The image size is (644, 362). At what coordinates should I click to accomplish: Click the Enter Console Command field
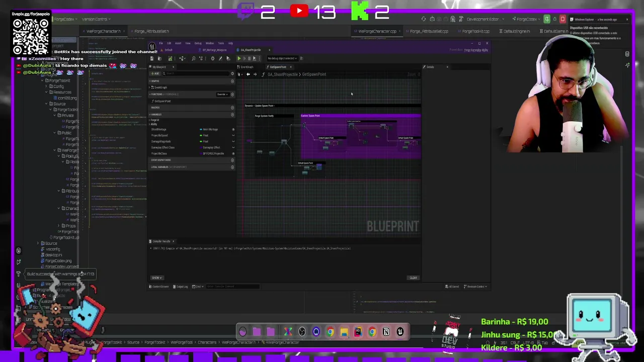tap(233, 287)
